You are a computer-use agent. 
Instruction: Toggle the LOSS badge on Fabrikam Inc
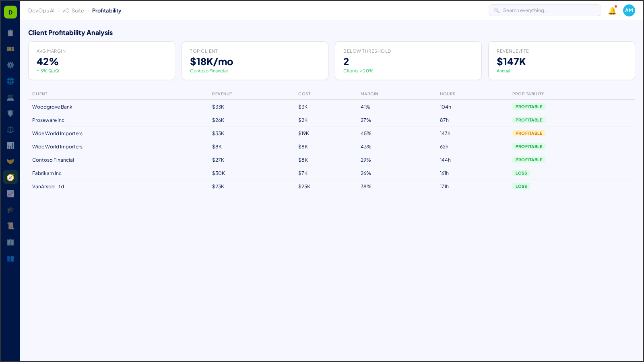(x=521, y=173)
